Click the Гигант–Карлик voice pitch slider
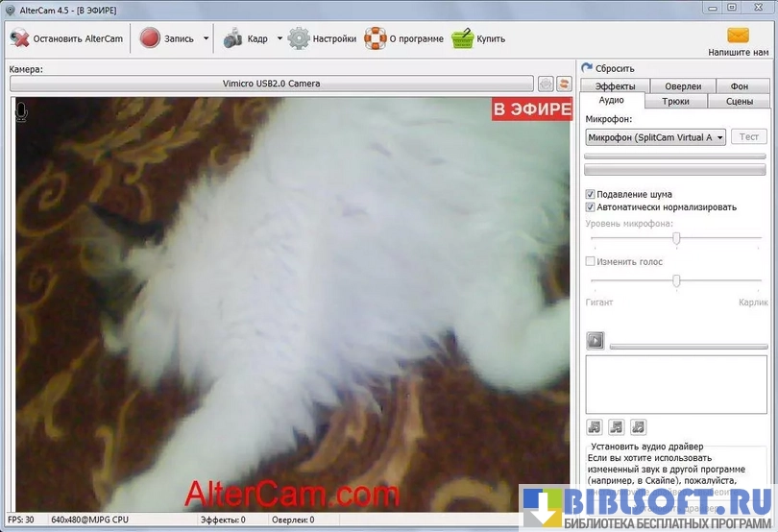Viewport: 778px width, 532px height. [x=677, y=280]
